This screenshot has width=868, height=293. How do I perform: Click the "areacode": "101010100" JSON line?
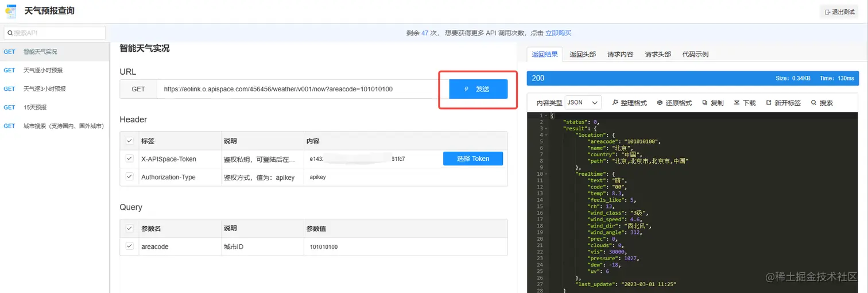click(625, 141)
